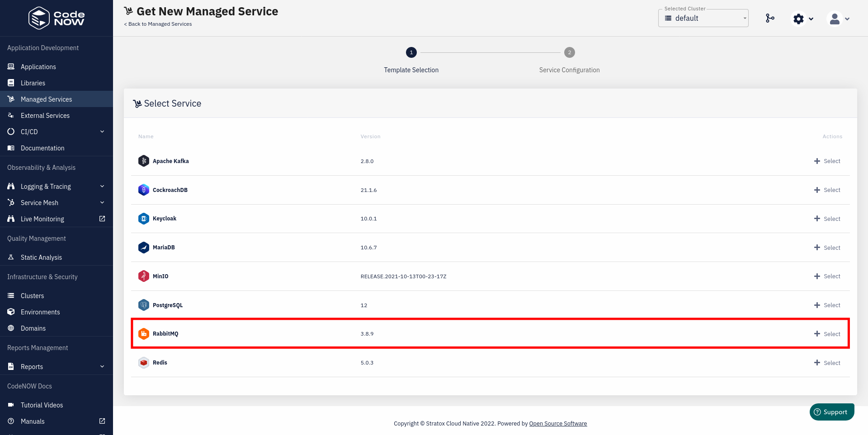Select the CockroachDB template
The width and height of the screenshot is (868, 435).
point(827,190)
